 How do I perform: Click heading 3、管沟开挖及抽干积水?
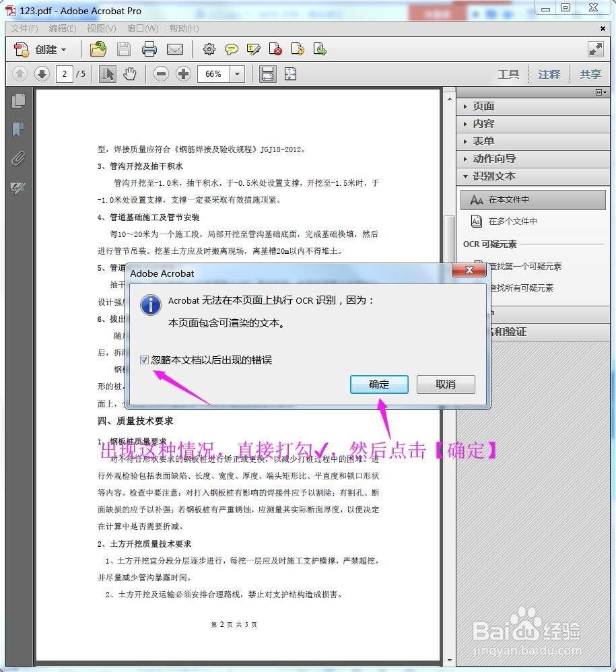(x=140, y=166)
